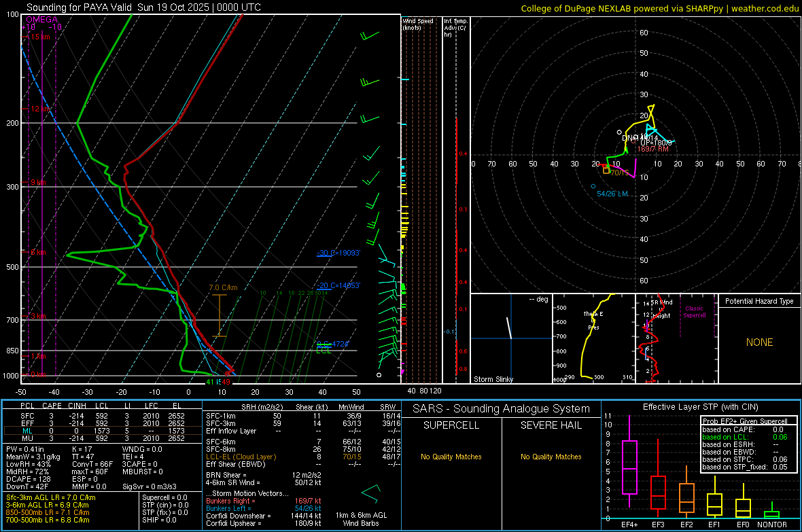Screen dimensions: 802x532
Task: Click the 'Storm Slinky' panel label
Action: point(493,379)
